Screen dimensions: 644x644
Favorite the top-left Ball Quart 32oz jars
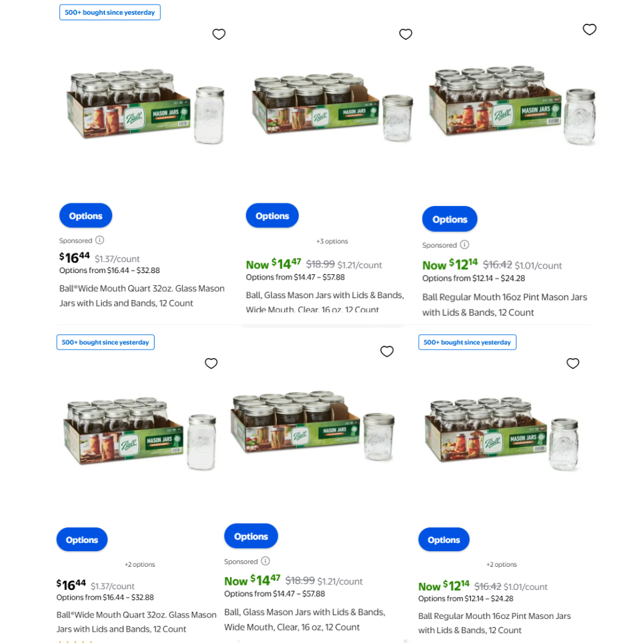(219, 34)
